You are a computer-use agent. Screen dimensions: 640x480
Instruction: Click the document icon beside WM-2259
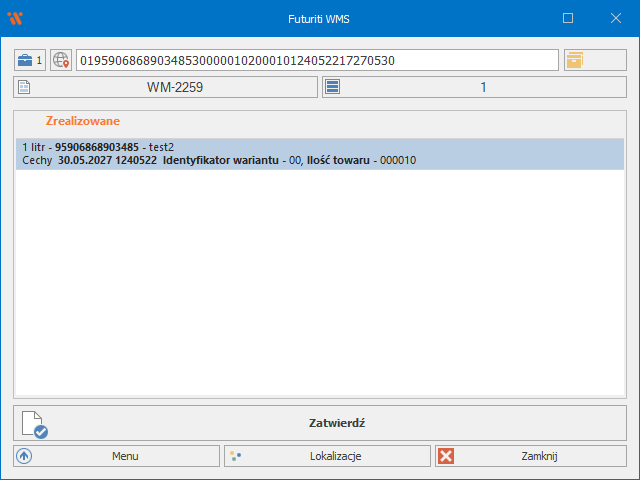(25, 88)
